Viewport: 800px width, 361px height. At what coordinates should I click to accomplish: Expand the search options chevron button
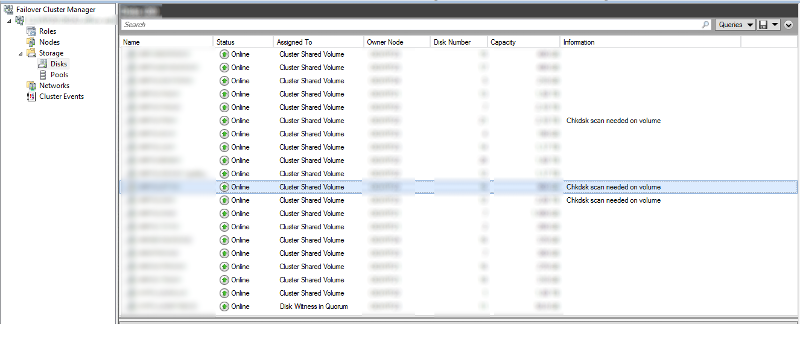click(789, 24)
